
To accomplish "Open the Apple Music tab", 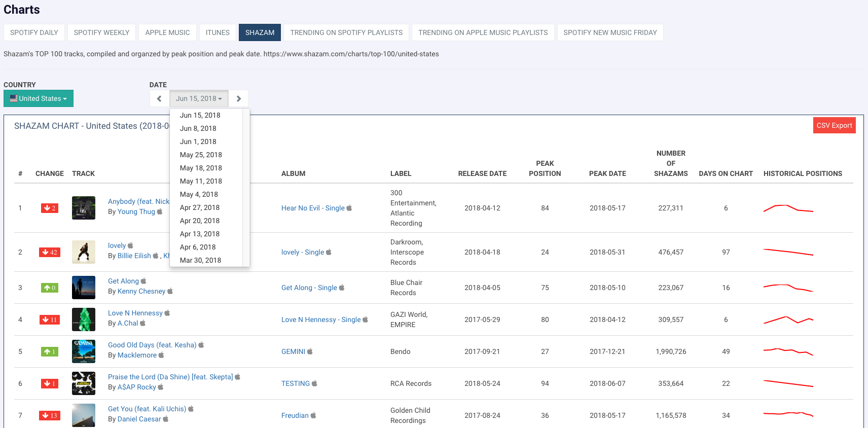I will (x=167, y=32).
